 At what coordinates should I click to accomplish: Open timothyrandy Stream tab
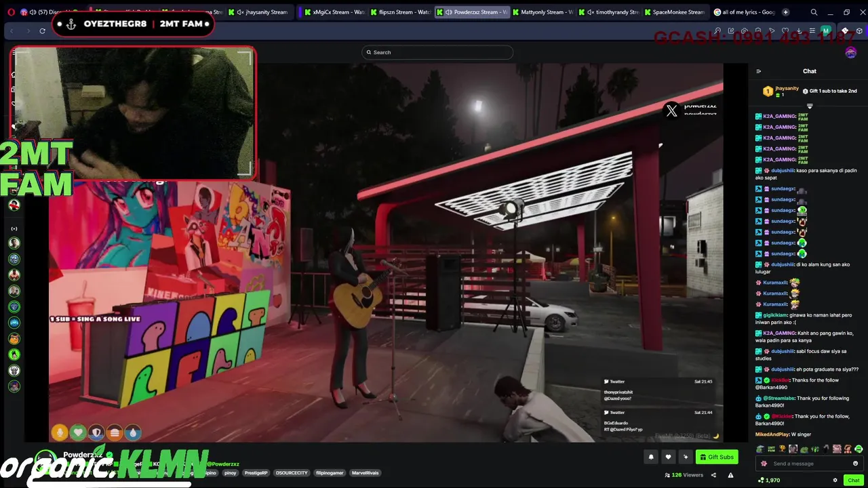tap(610, 12)
